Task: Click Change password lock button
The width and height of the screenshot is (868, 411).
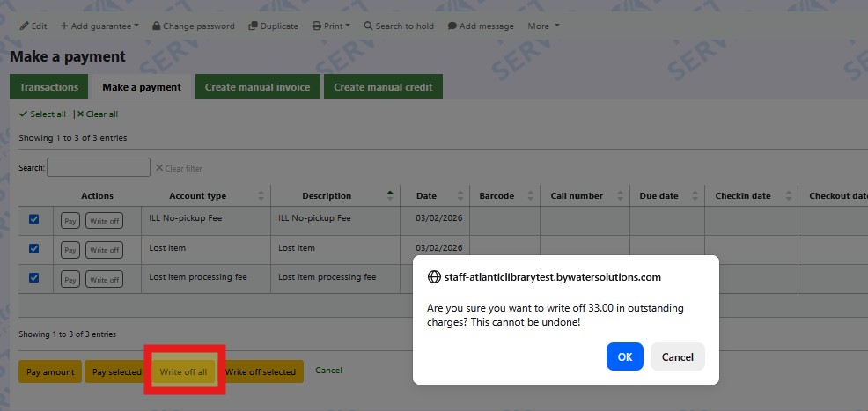Action: click(194, 26)
